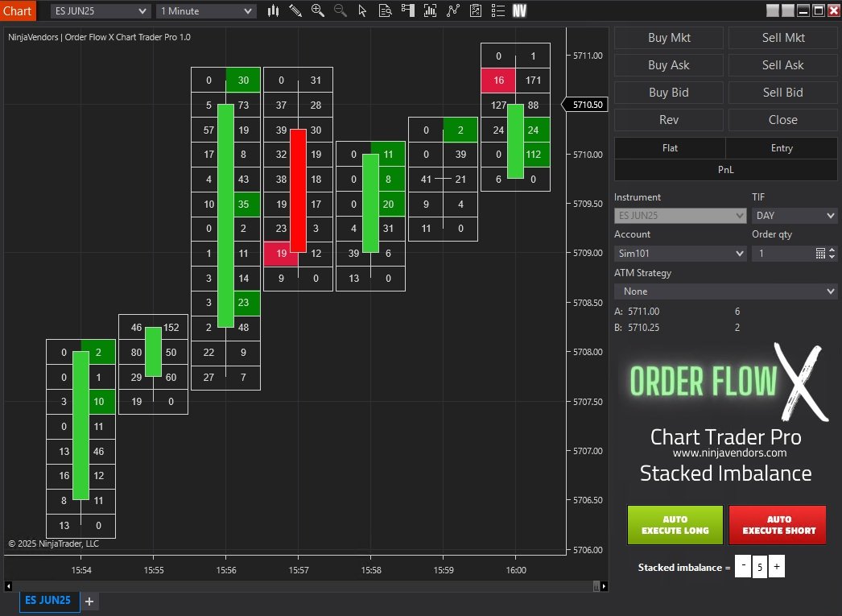Click the Rev button

point(669,120)
